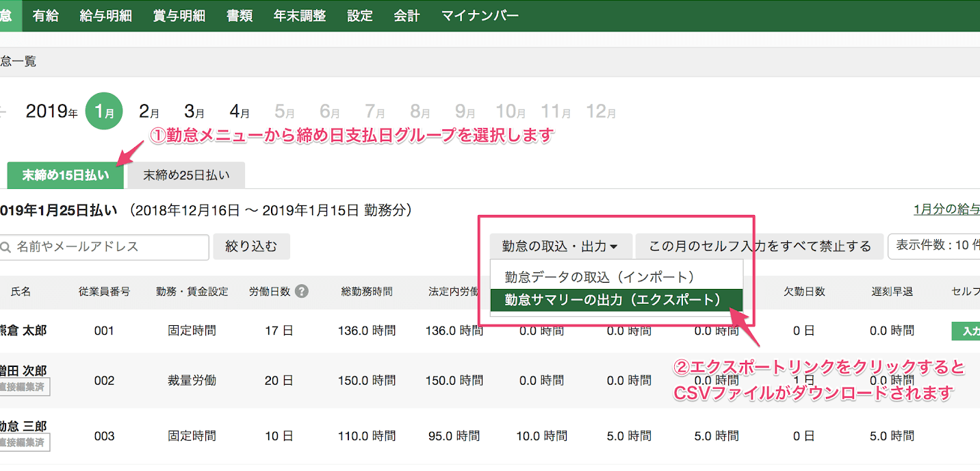Screen dimensions: 980x471
Task: Click 17 日 work days cell
Action: (x=279, y=331)
